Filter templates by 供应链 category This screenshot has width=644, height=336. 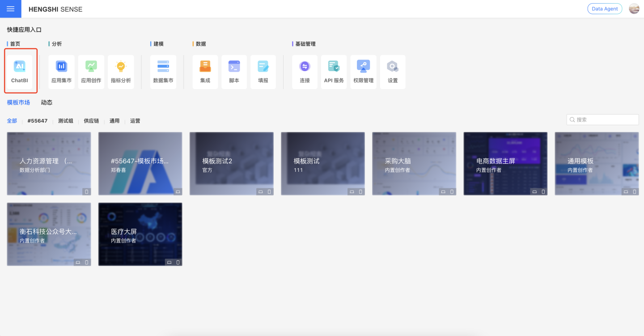click(x=91, y=121)
